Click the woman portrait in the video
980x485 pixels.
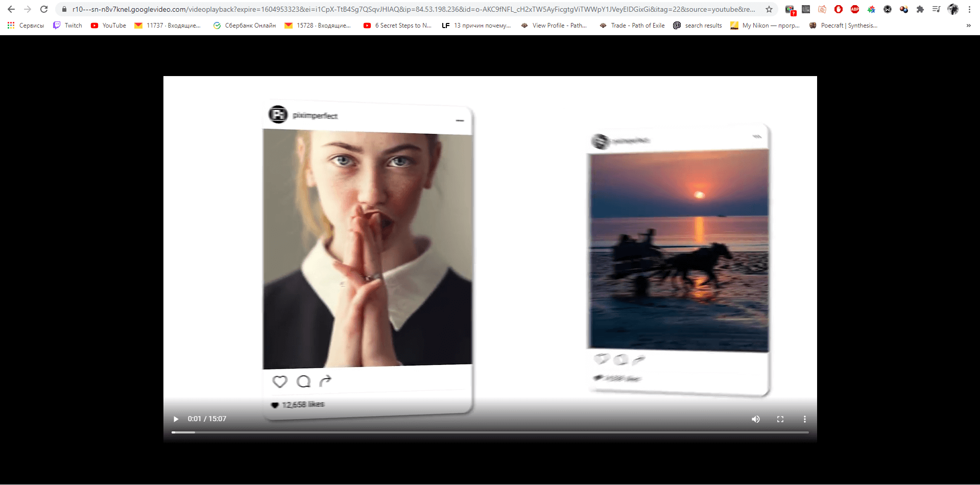367,249
